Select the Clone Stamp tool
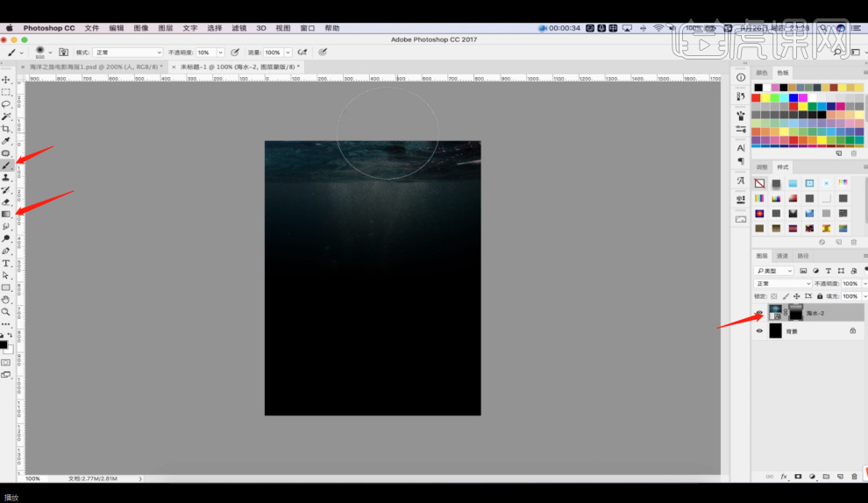The width and height of the screenshot is (868, 503). (x=6, y=178)
